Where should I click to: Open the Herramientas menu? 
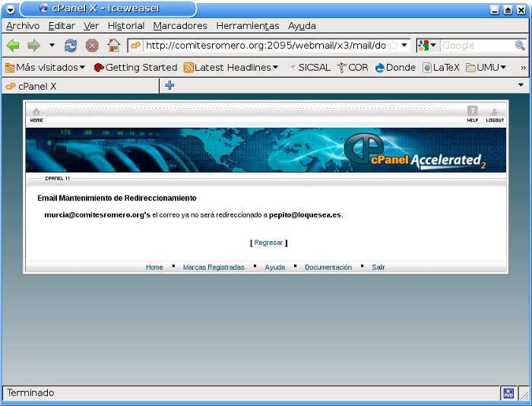tap(247, 25)
